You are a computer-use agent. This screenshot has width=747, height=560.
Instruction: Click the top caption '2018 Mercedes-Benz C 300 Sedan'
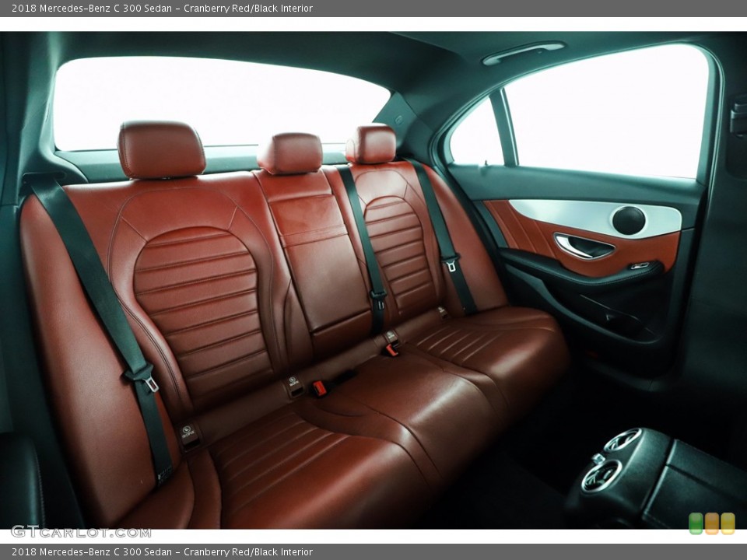tap(92, 8)
